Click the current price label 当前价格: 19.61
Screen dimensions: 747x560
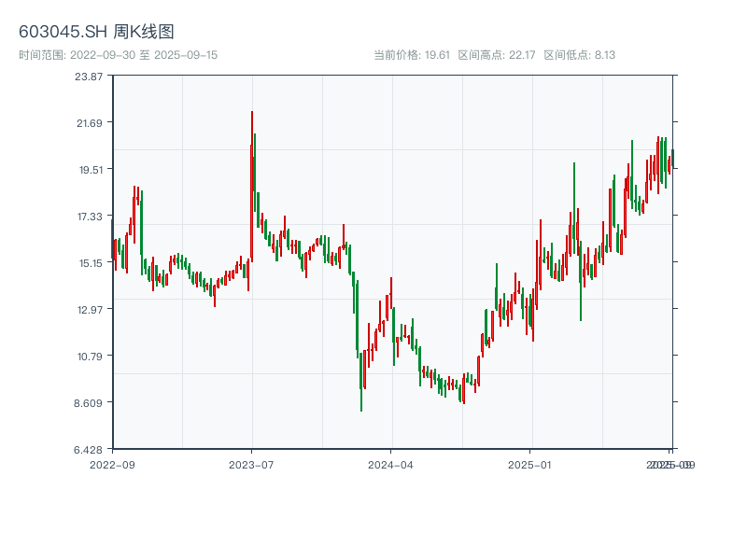click(x=412, y=55)
